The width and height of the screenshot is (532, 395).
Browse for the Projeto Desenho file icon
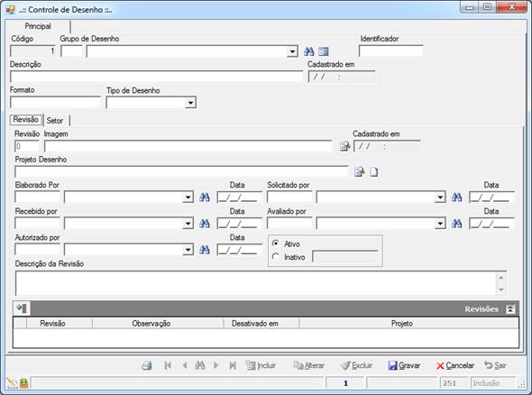(x=359, y=172)
